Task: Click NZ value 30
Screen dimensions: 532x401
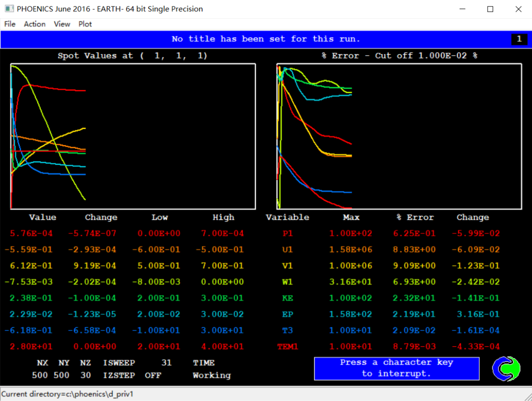Action: point(86,375)
